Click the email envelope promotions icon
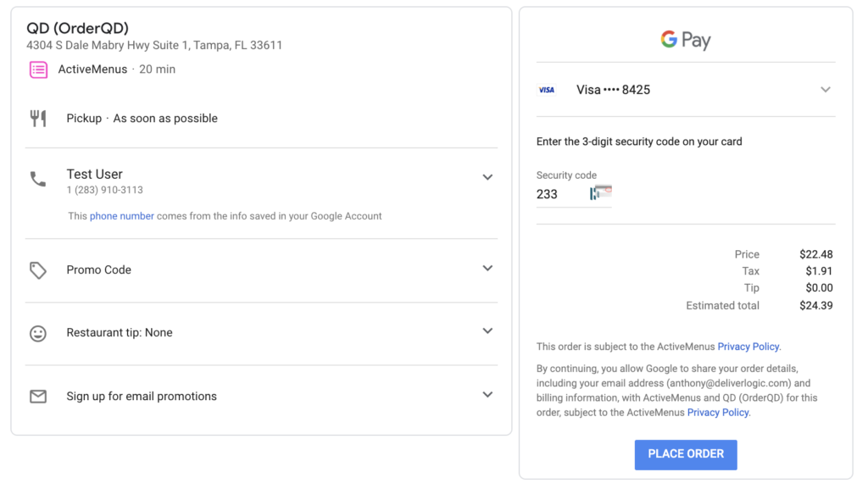868x489 pixels. (38, 394)
